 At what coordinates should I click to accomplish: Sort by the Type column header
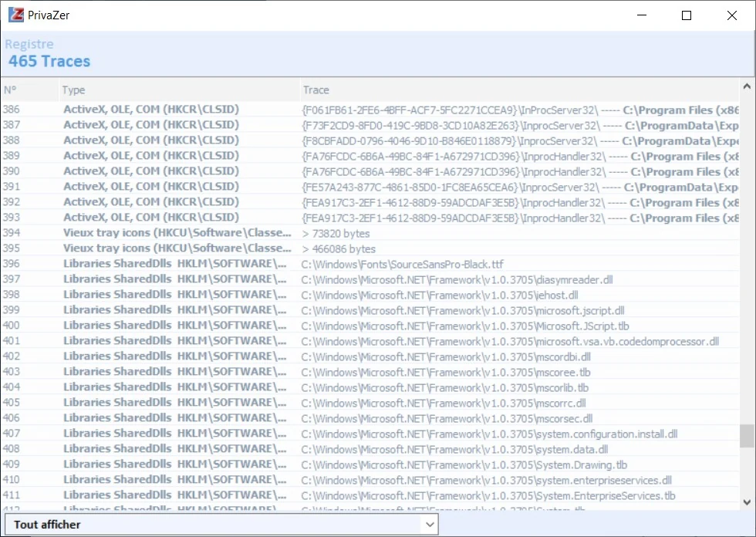click(x=179, y=89)
